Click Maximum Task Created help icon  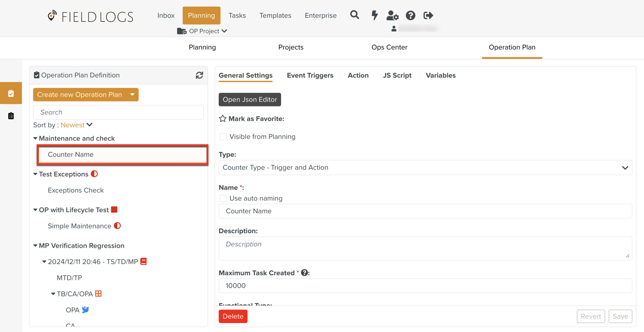(304, 273)
